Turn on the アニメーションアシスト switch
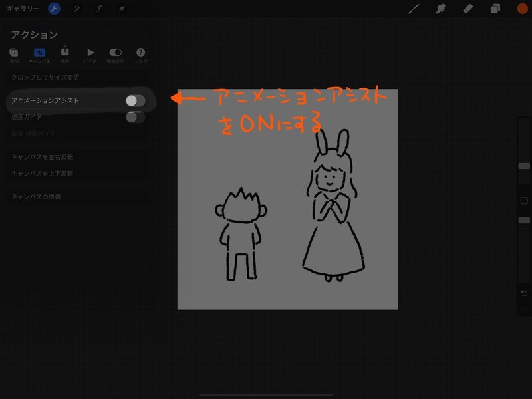The height and width of the screenshot is (399, 532). pos(135,101)
